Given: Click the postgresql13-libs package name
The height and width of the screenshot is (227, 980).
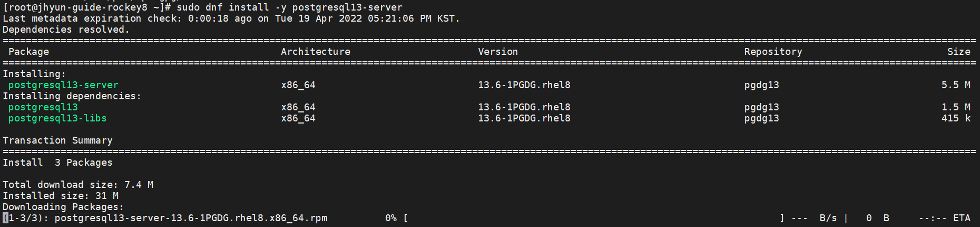Looking at the screenshot, I should (x=57, y=118).
